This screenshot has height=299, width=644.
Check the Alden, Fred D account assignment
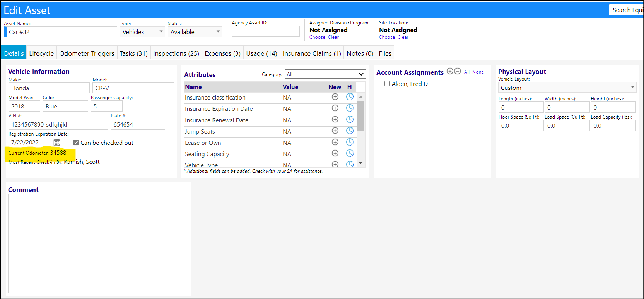click(x=387, y=84)
